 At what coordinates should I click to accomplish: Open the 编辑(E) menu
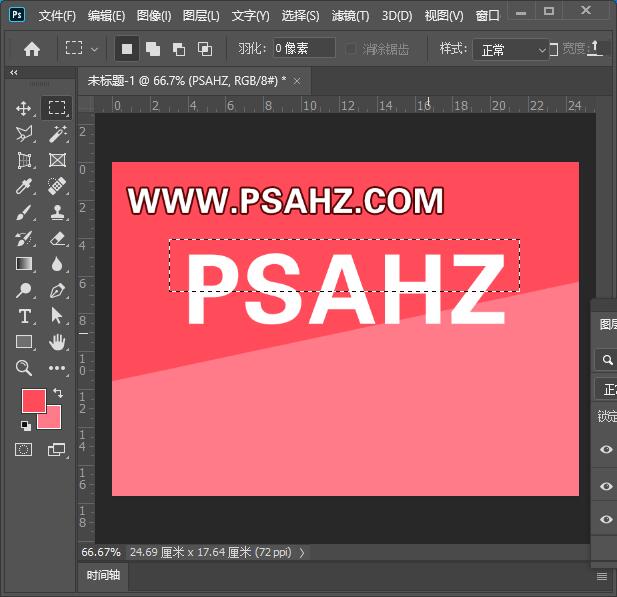point(106,16)
